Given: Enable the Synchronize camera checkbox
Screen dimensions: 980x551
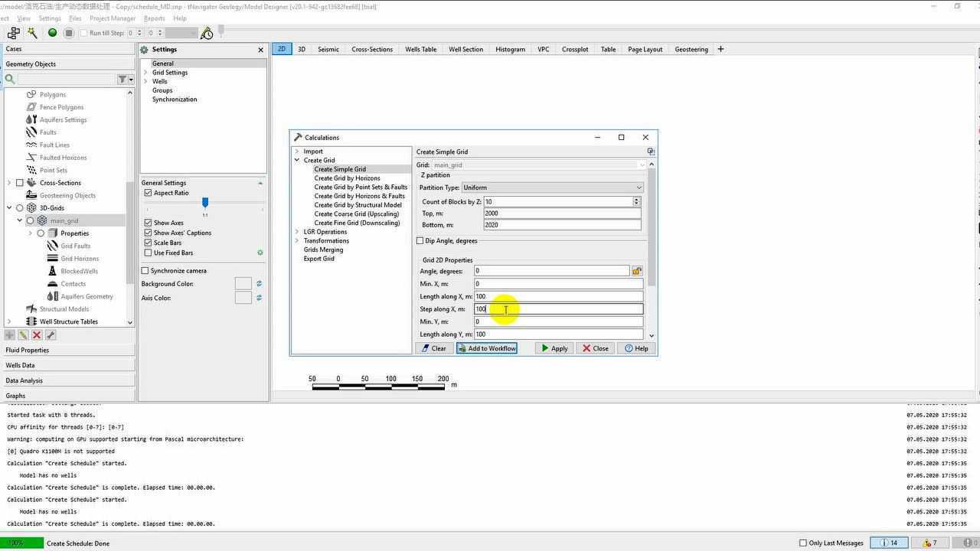Looking at the screenshot, I should click(x=145, y=271).
